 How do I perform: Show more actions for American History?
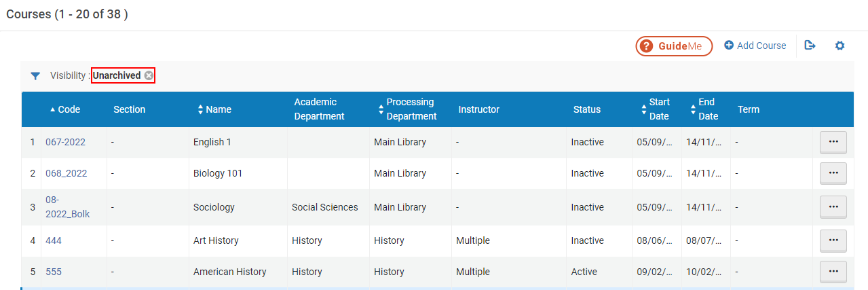[x=833, y=272]
